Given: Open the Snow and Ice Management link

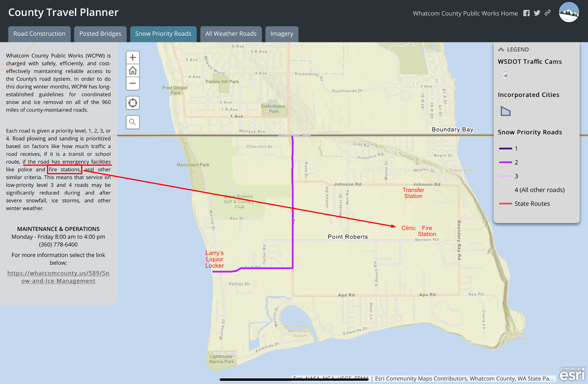Looking at the screenshot, I should [x=58, y=277].
